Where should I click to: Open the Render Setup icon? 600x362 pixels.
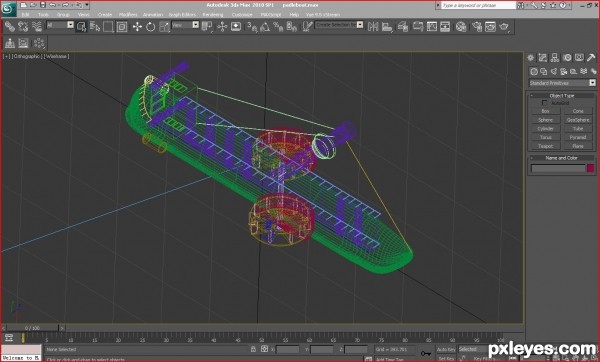tap(477, 26)
